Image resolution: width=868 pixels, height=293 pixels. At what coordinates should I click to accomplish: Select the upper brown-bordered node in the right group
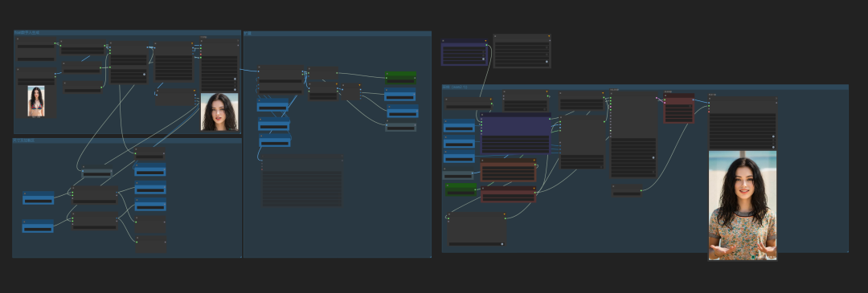click(x=508, y=170)
